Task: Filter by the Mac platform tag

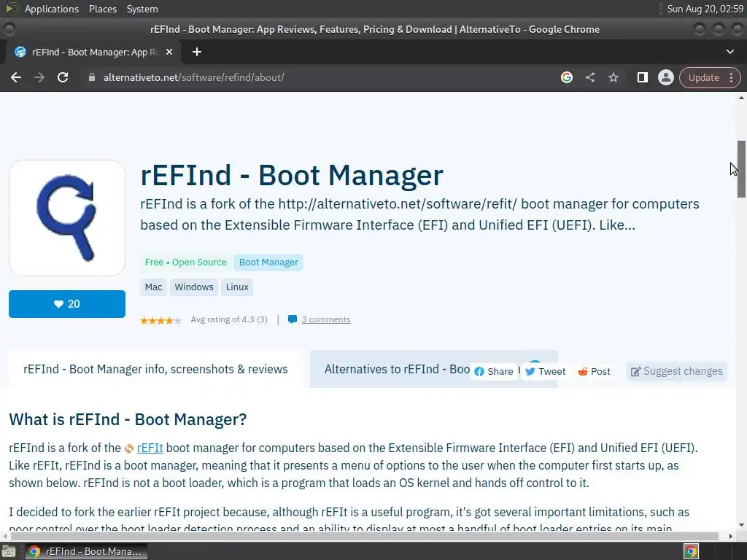Action: 153,287
